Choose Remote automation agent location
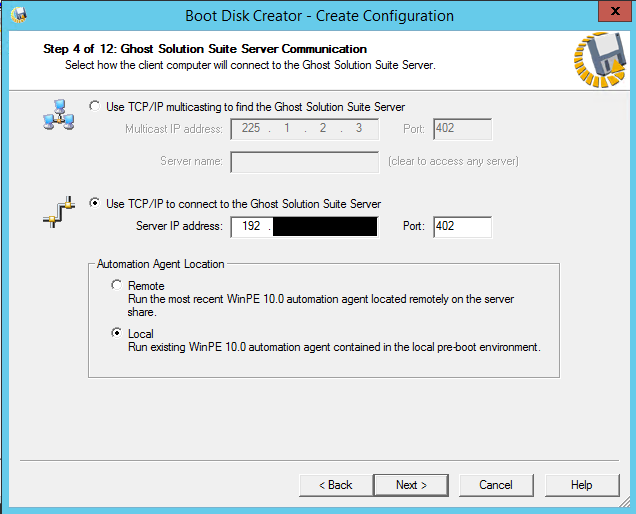The width and height of the screenshot is (636, 514). coord(116,285)
